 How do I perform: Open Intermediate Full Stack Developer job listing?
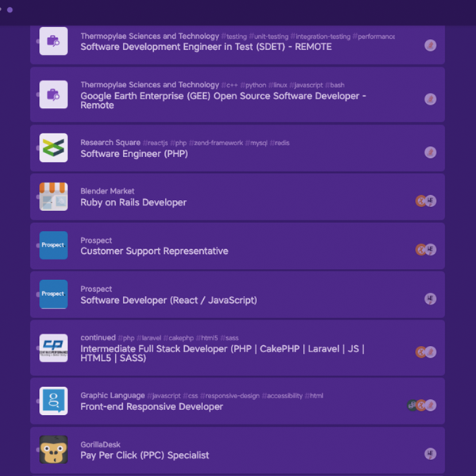pyautogui.click(x=222, y=353)
